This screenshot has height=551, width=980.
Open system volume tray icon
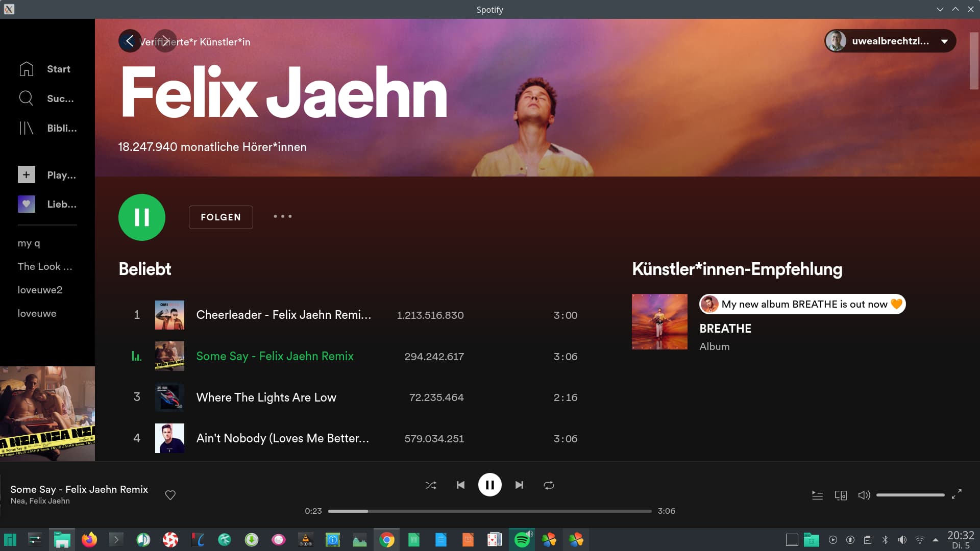click(x=902, y=540)
